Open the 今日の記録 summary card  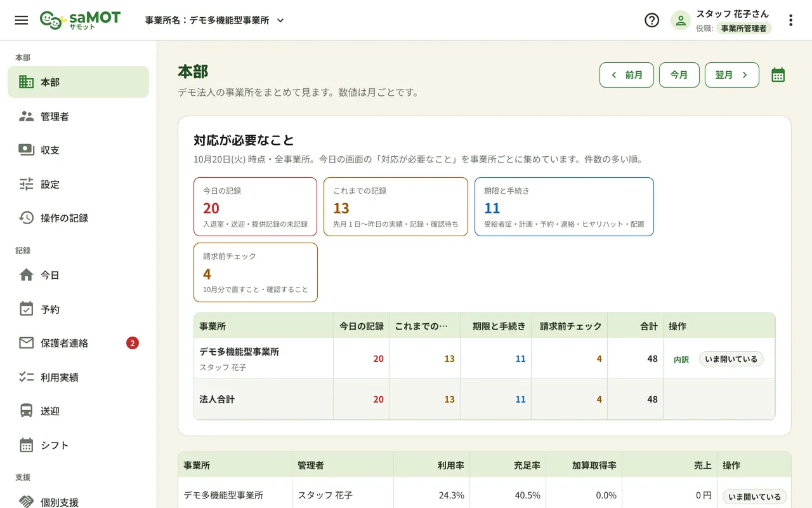(255, 207)
